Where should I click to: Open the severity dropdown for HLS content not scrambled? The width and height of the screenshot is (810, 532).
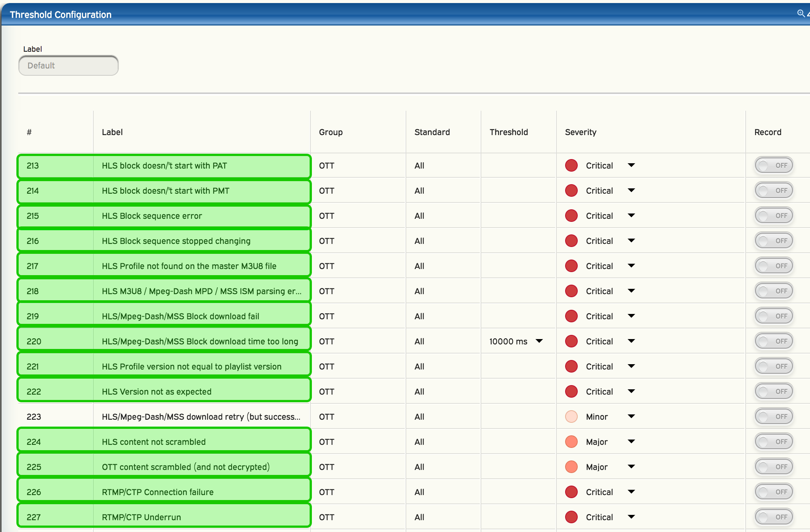pyautogui.click(x=631, y=441)
